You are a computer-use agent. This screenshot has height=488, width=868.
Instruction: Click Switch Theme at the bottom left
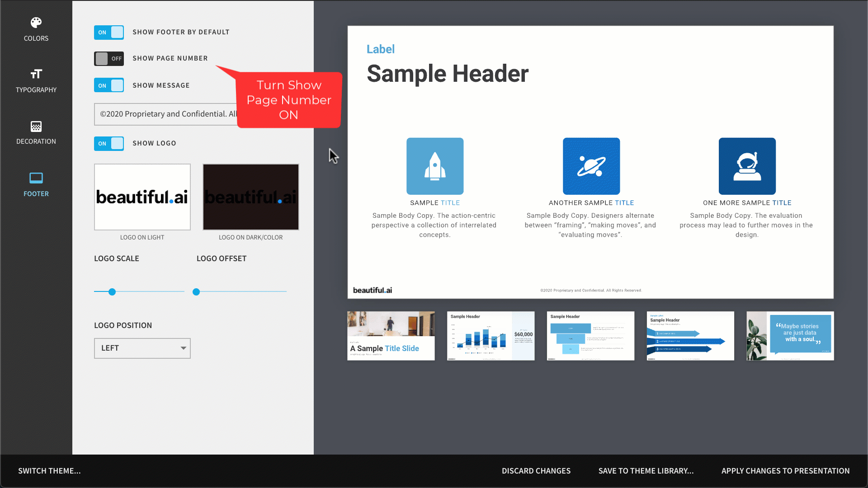49,471
